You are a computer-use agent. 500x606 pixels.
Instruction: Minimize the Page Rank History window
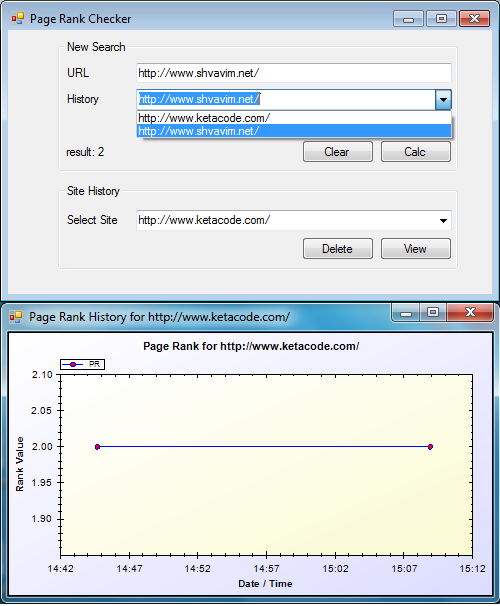(406, 313)
